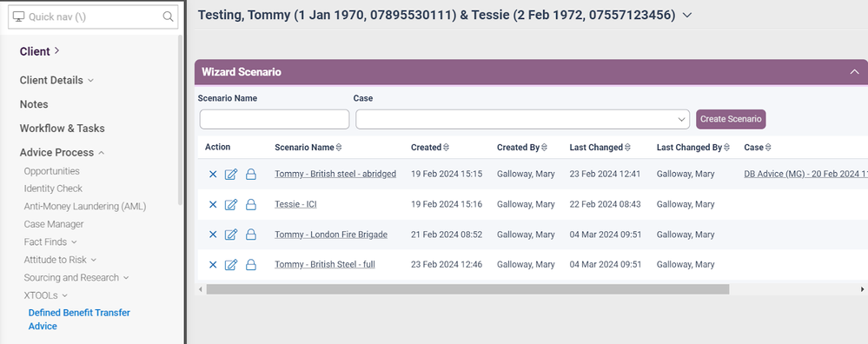Lock the Tessie - ICI scenario
Screen dimensions: 868x344
pyautogui.click(x=251, y=205)
